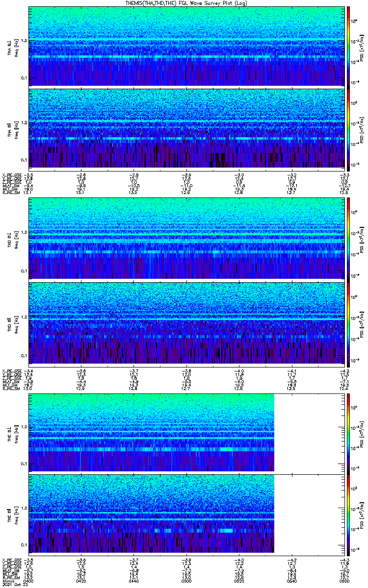Click the 0420 time tick label
The height and width of the screenshot is (588, 368).
(x=81, y=581)
